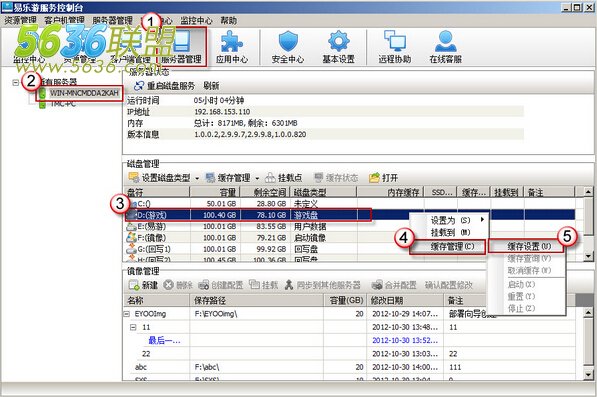Open 客户机管理 menu
This screenshot has height=397, width=597.
click(x=64, y=20)
